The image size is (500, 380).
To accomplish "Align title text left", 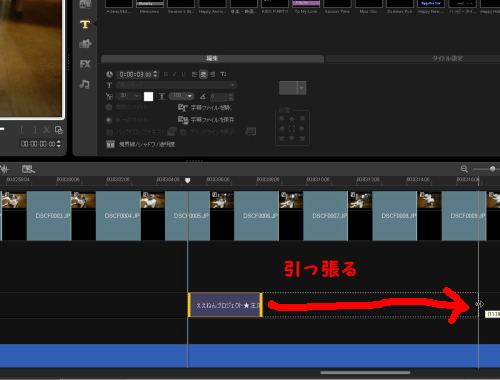I will pos(195,74).
